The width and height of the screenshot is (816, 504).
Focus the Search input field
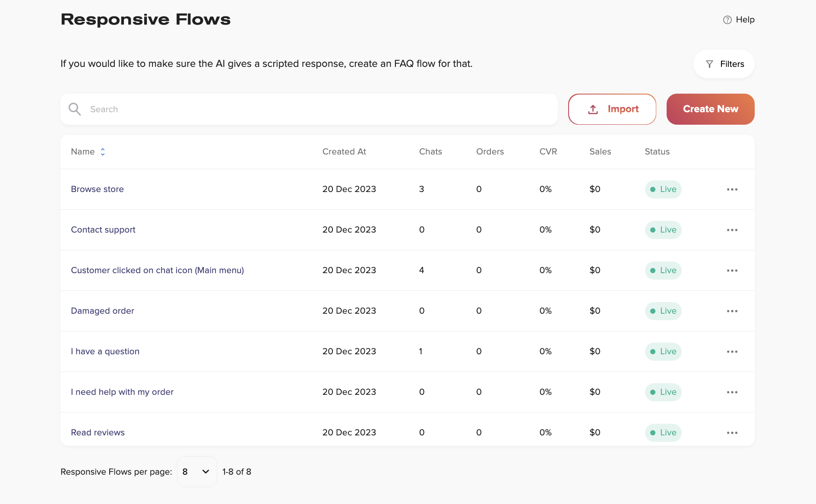(x=309, y=109)
